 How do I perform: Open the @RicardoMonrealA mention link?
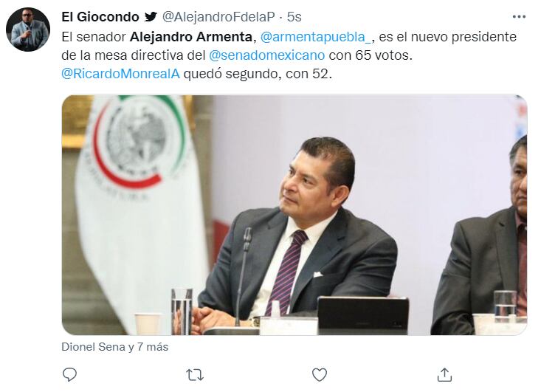[120, 74]
